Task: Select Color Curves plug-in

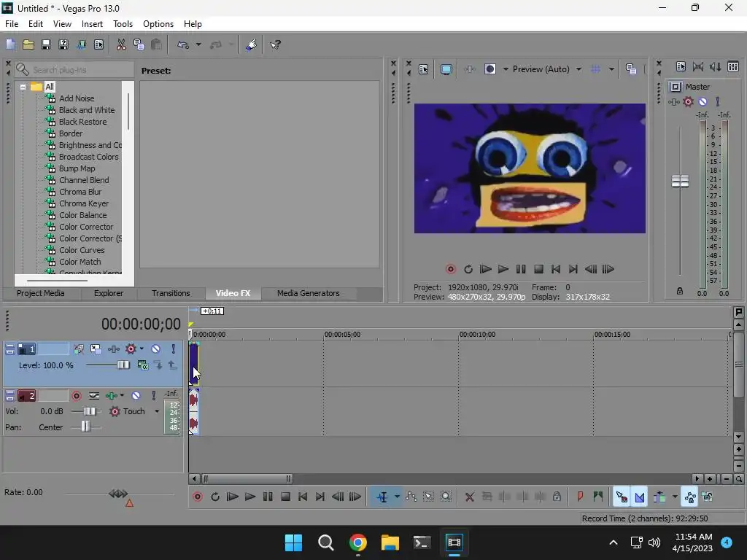Action: (82, 251)
